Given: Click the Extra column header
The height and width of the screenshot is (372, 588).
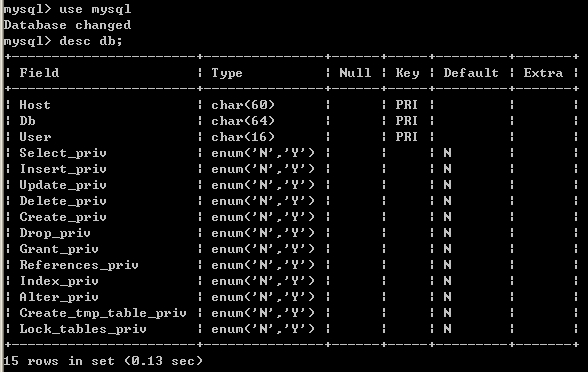Looking at the screenshot, I should 543,73.
